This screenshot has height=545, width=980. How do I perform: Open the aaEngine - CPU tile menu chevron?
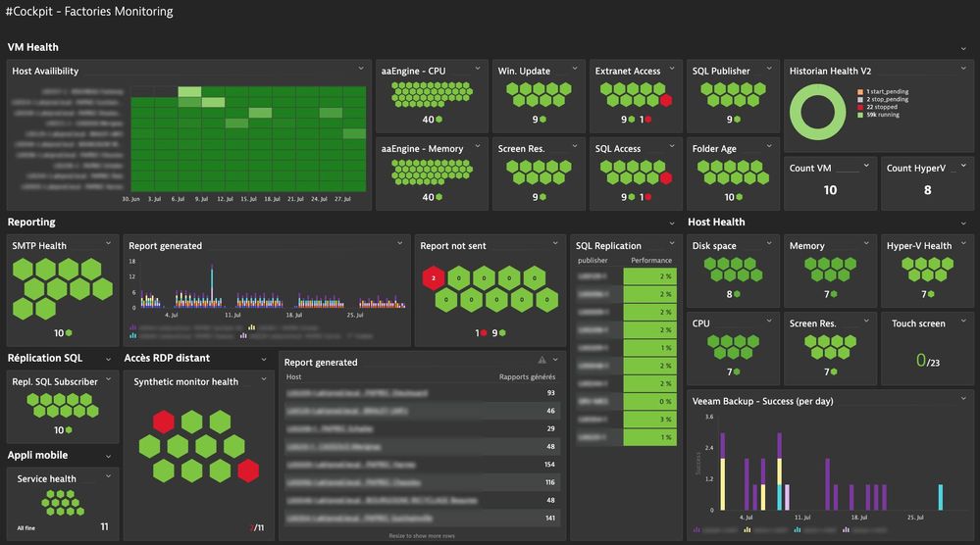pos(477,70)
